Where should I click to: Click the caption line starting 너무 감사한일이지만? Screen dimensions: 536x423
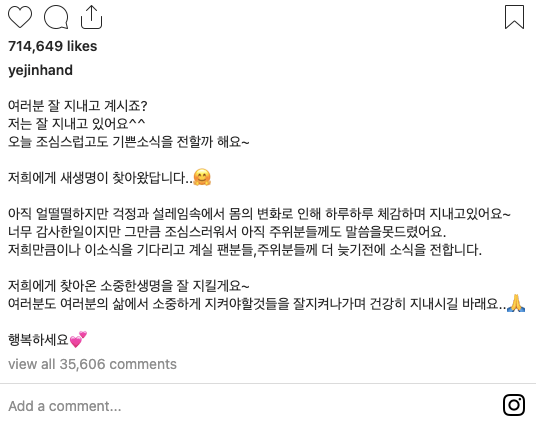tap(227, 232)
